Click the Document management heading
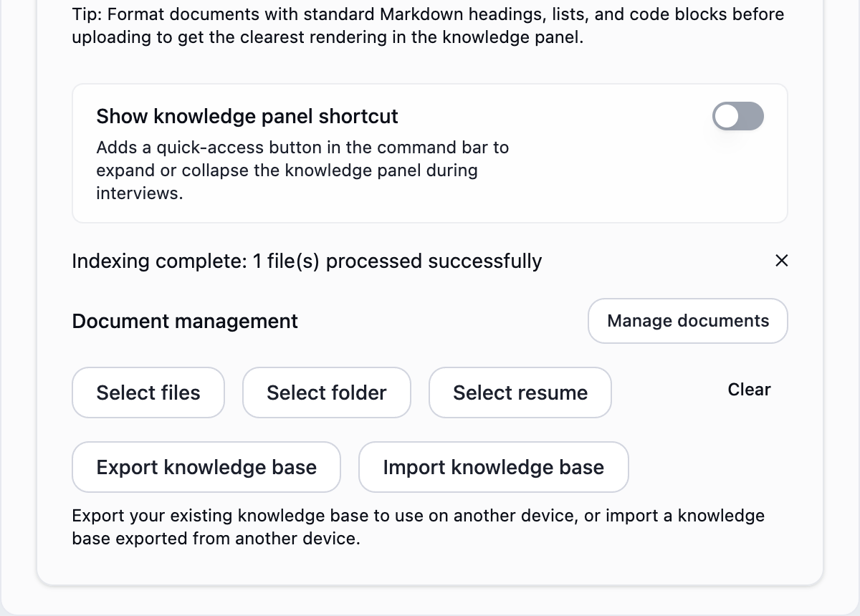The height and width of the screenshot is (616, 860). click(185, 321)
